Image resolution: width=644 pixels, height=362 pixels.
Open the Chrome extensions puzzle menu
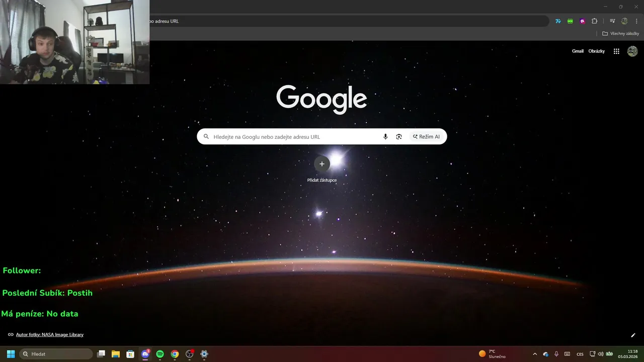(595, 21)
